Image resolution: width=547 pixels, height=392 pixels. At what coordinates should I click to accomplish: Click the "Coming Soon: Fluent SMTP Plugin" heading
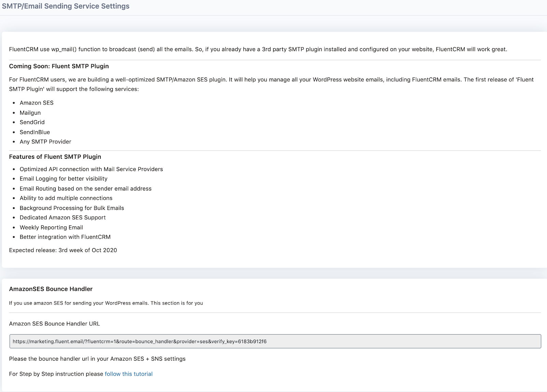(x=59, y=66)
